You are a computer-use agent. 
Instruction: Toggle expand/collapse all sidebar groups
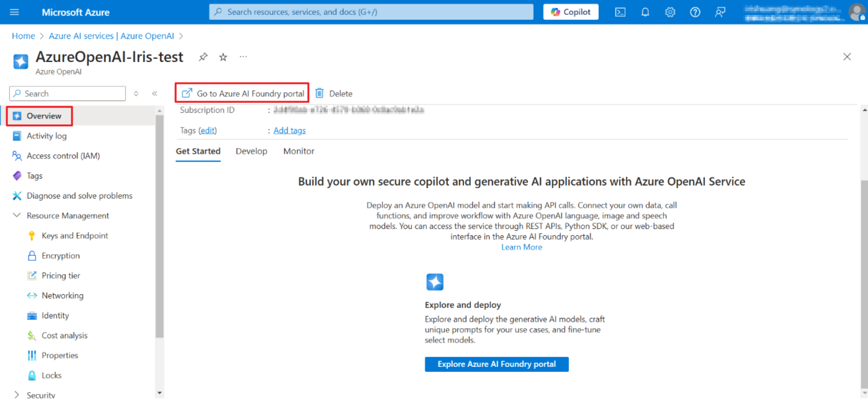tap(136, 94)
